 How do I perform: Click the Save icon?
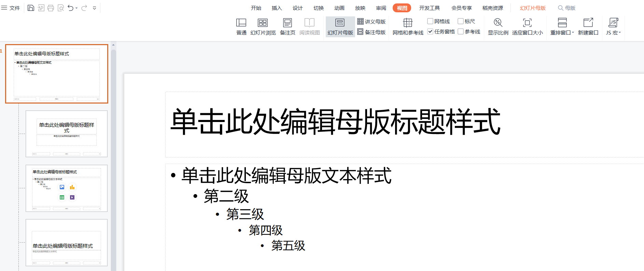coord(31,8)
